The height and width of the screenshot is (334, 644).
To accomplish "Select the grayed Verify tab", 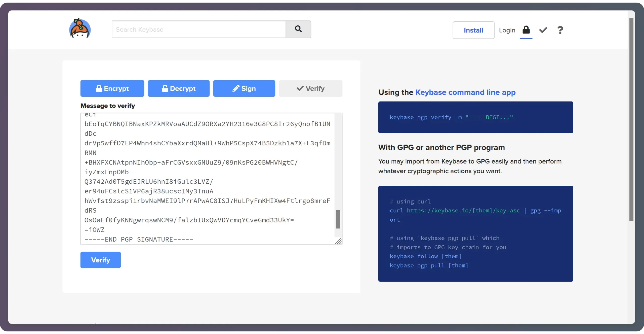I will [x=310, y=88].
